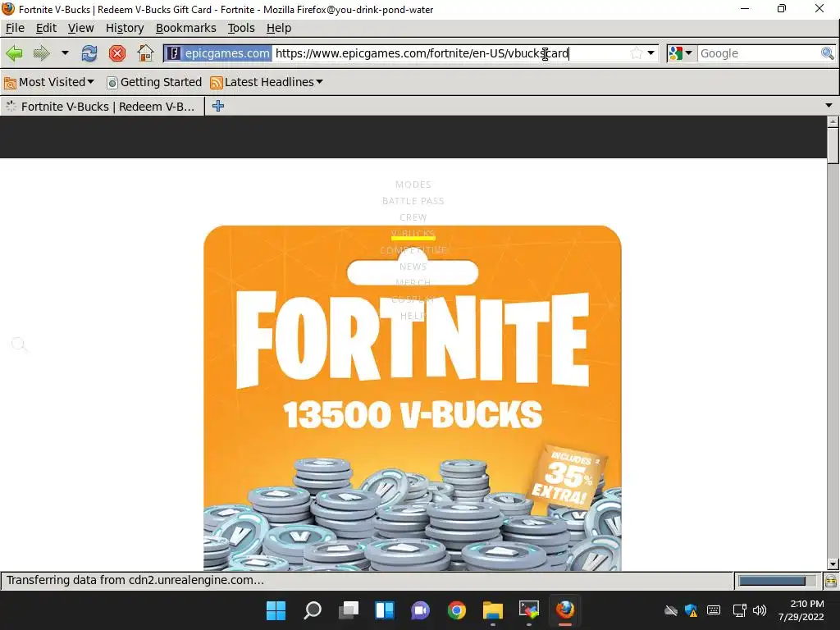Click the MODES navigation link
Image resolution: width=840 pixels, height=630 pixels.
click(413, 185)
